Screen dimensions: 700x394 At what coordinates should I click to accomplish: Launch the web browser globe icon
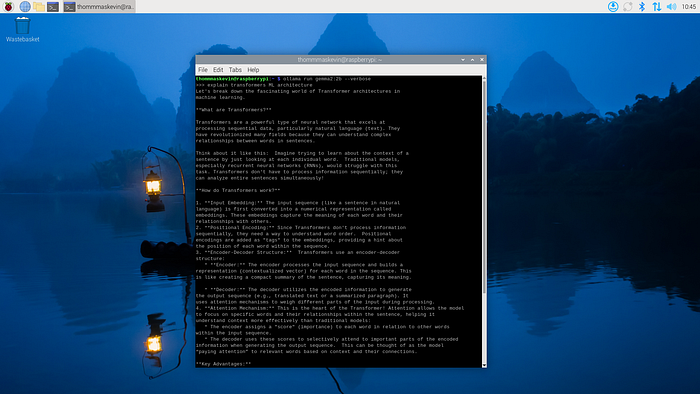click(x=25, y=7)
